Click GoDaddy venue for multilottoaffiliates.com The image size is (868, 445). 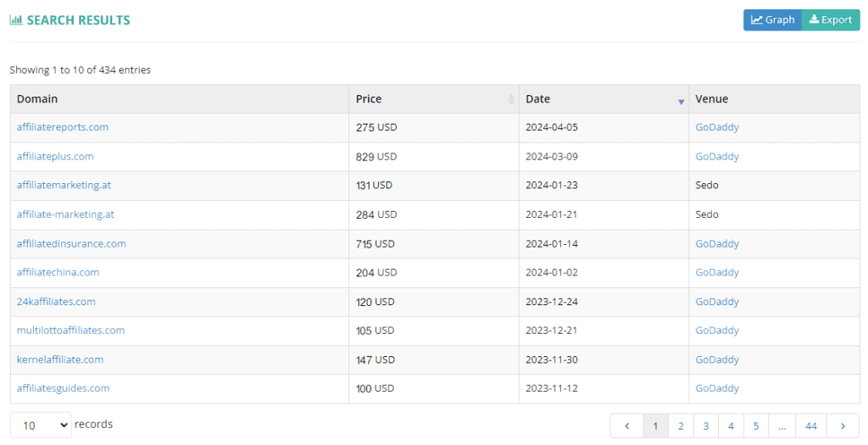coord(717,331)
